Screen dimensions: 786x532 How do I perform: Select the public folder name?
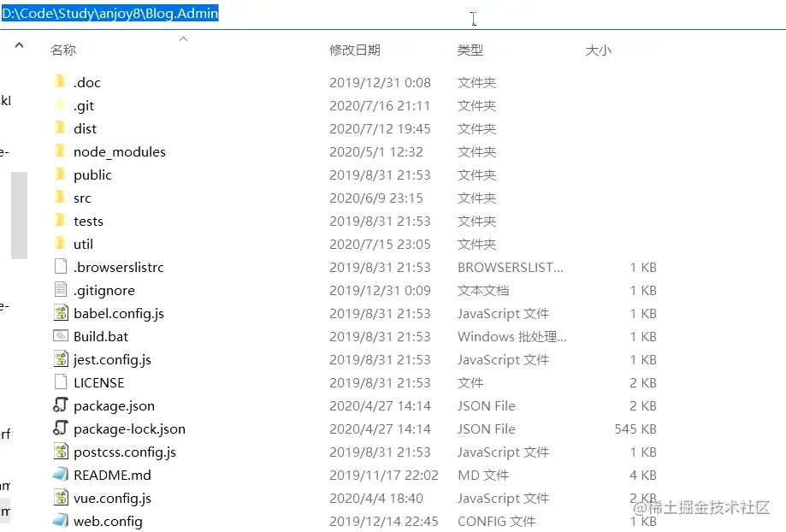(x=92, y=175)
